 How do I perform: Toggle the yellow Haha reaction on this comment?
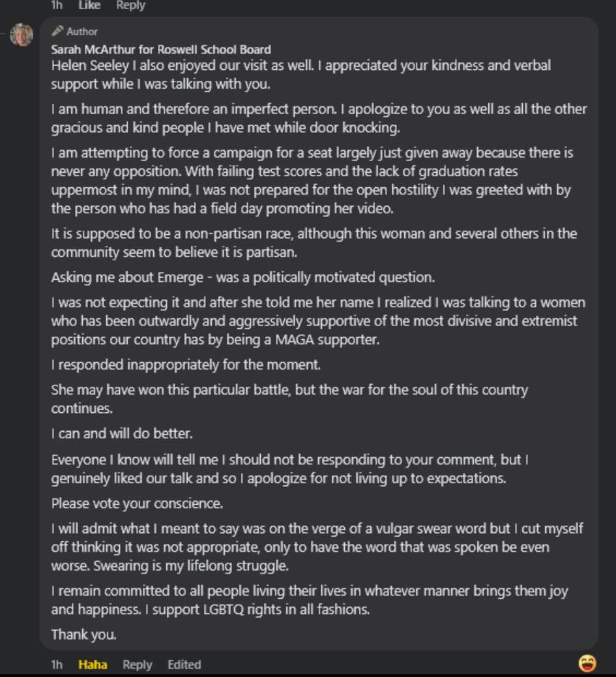coord(93,665)
